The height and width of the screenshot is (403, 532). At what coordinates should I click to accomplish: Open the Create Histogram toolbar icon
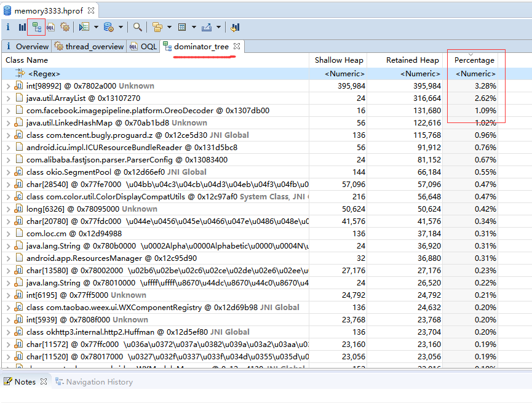pyautogui.click(x=22, y=27)
